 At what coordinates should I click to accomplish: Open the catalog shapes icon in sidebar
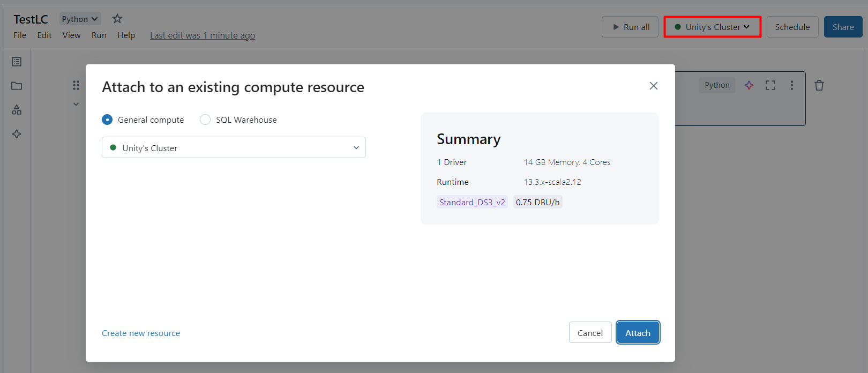pyautogui.click(x=17, y=110)
